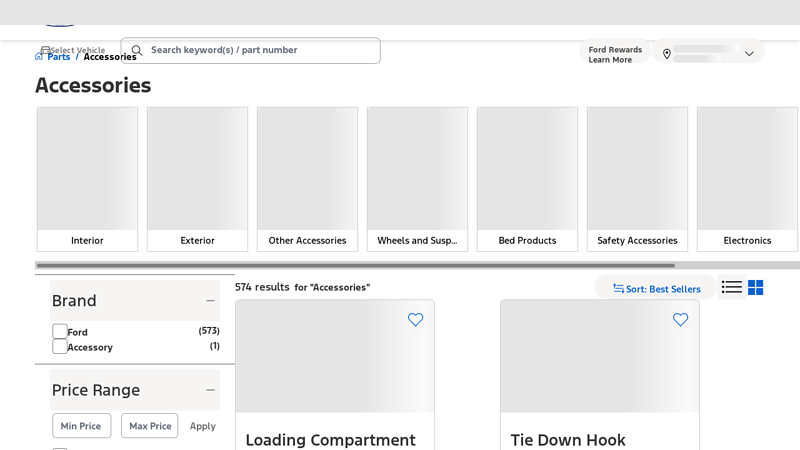Switch to list view
Viewport: 800px width, 450px height.
point(732,288)
